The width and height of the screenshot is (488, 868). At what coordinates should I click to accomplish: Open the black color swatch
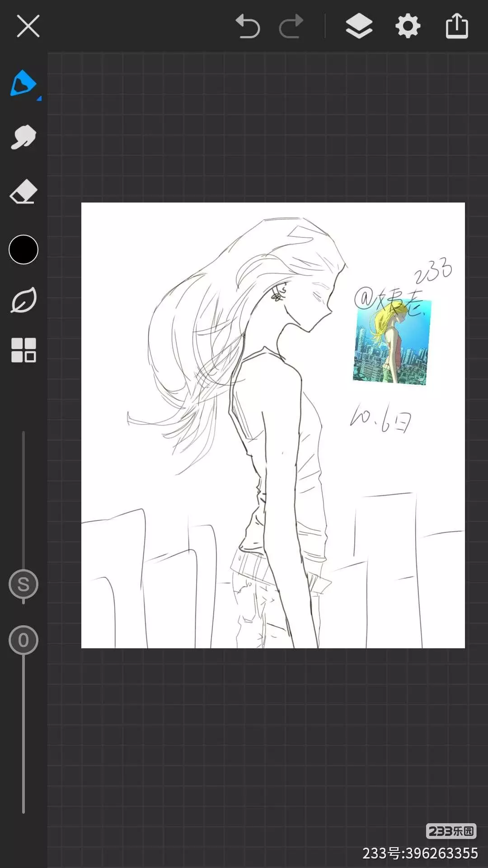click(x=23, y=250)
